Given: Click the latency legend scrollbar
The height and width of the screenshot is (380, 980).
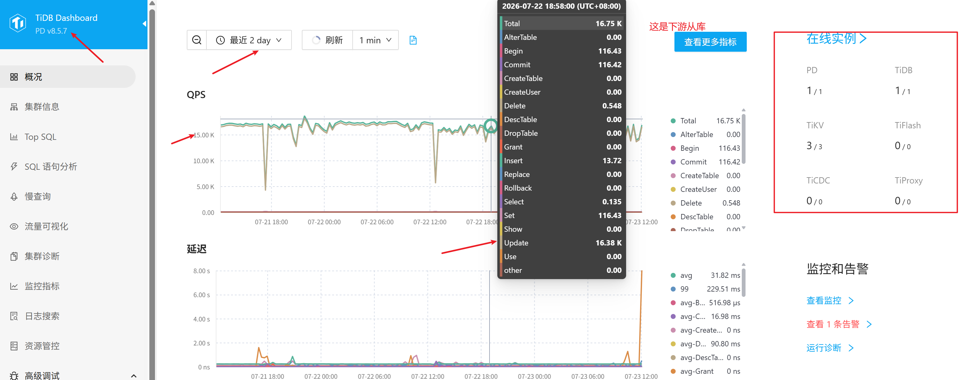Looking at the screenshot, I should (744, 282).
